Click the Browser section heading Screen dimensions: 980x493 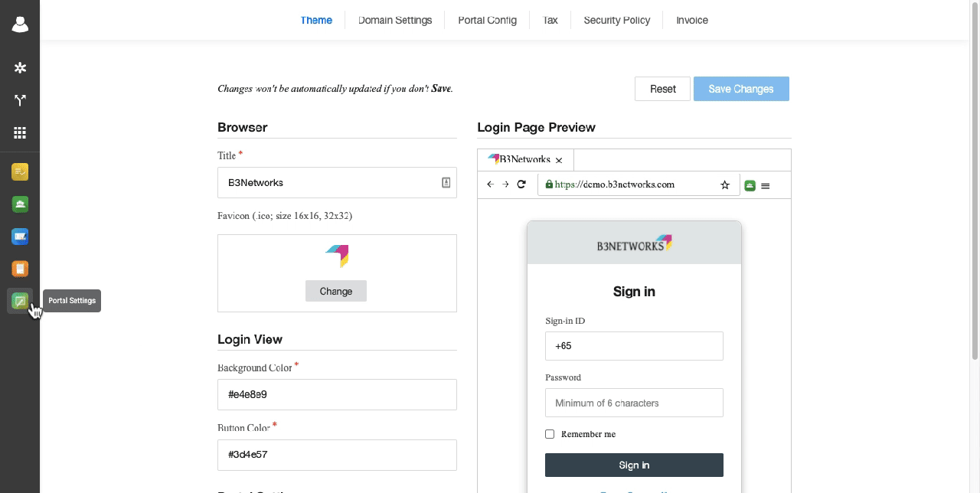click(242, 127)
